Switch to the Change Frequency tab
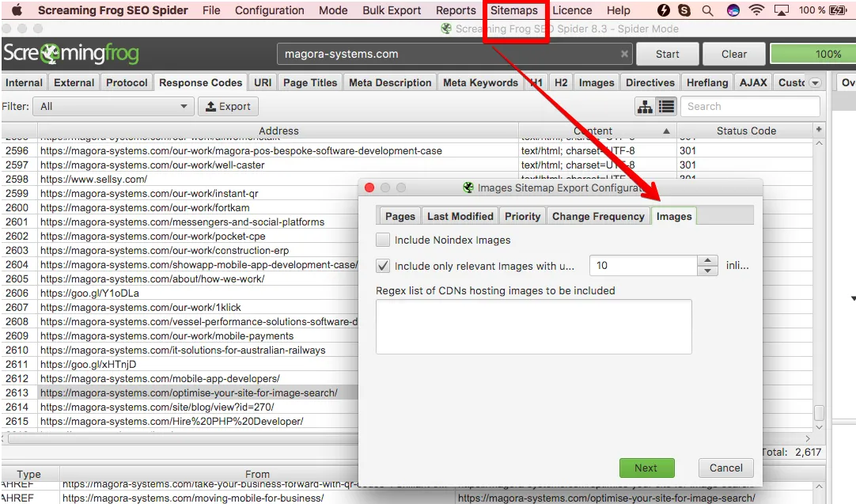856x504 pixels. [598, 216]
